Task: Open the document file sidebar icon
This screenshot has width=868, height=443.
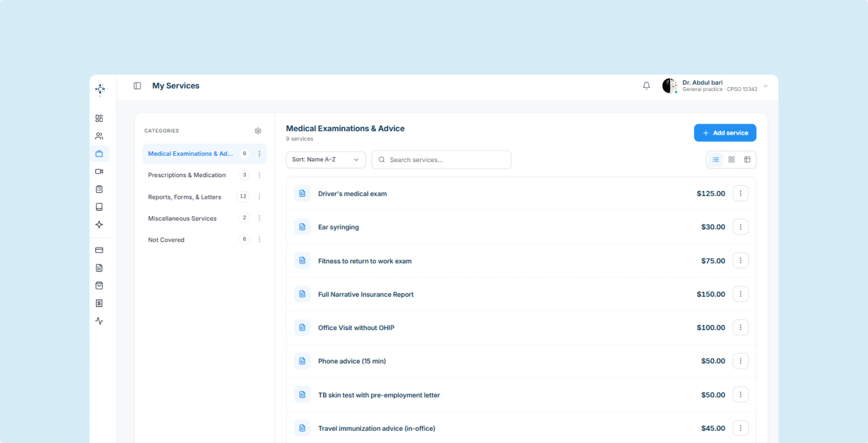Action: [99, 268]
